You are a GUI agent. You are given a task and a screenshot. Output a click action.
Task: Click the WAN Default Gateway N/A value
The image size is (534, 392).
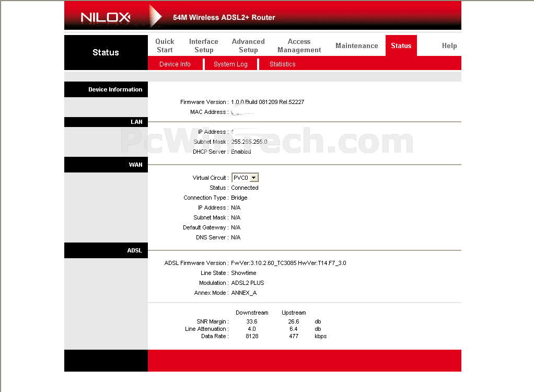pyautogui.click(x=236, y=227)
